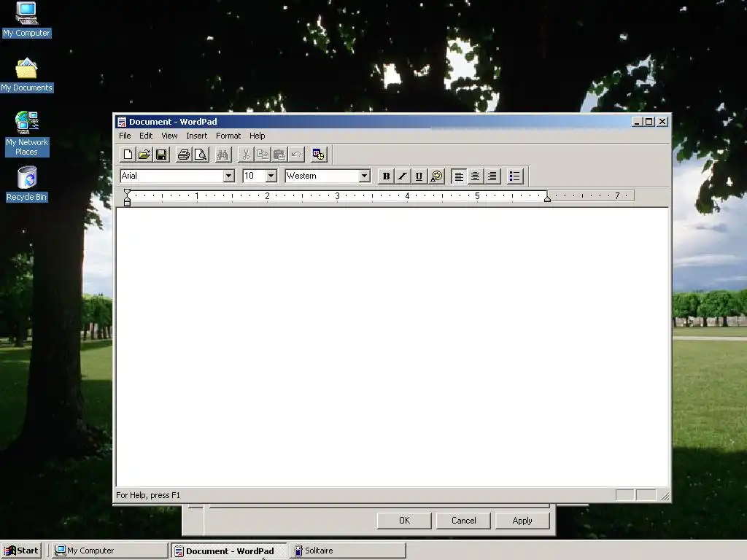Click the right indent marker on ruler

(547, 198)
